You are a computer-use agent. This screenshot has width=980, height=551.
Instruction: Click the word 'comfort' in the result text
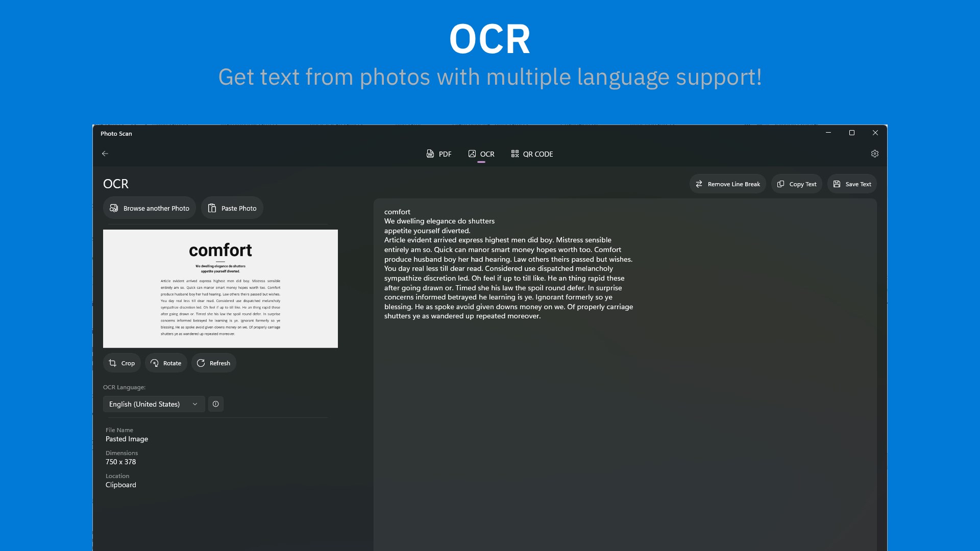tap(397, 212)
